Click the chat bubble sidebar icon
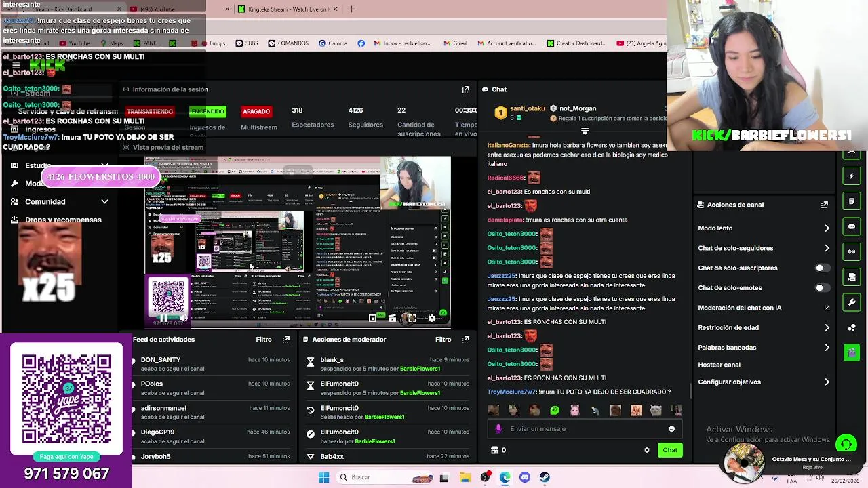 (x=852, y=226)
